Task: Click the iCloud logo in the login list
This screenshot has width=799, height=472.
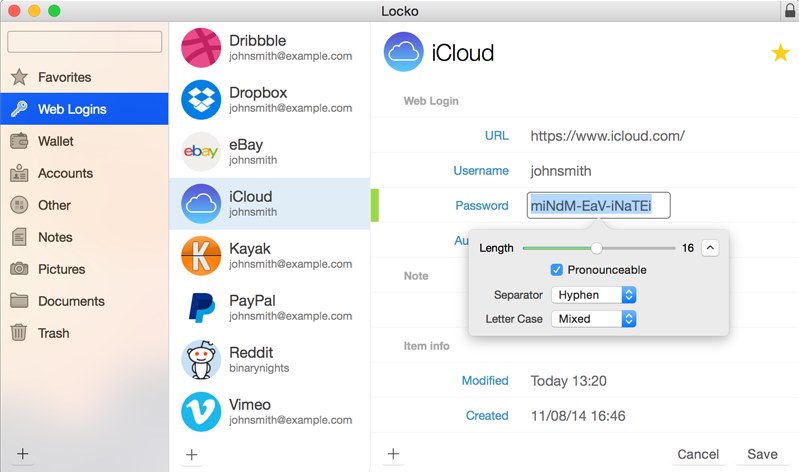Action: coord(201,203)
